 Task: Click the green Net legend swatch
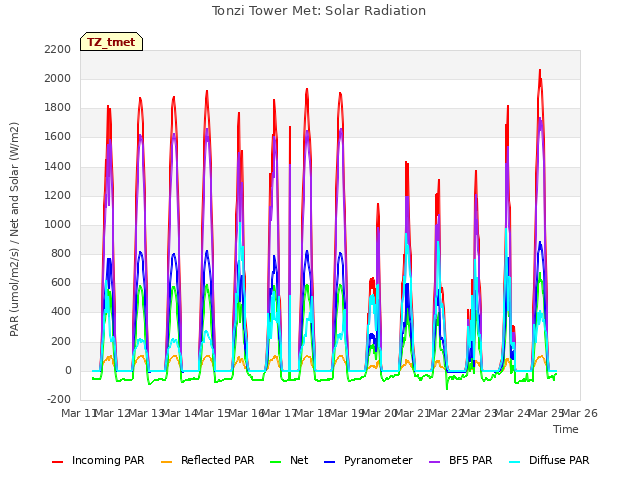pos(276,462)
